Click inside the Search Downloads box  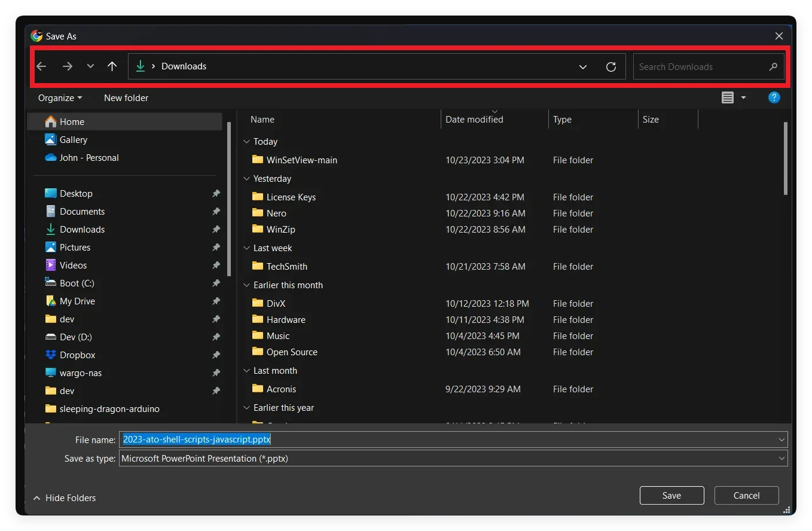[694, 66]
